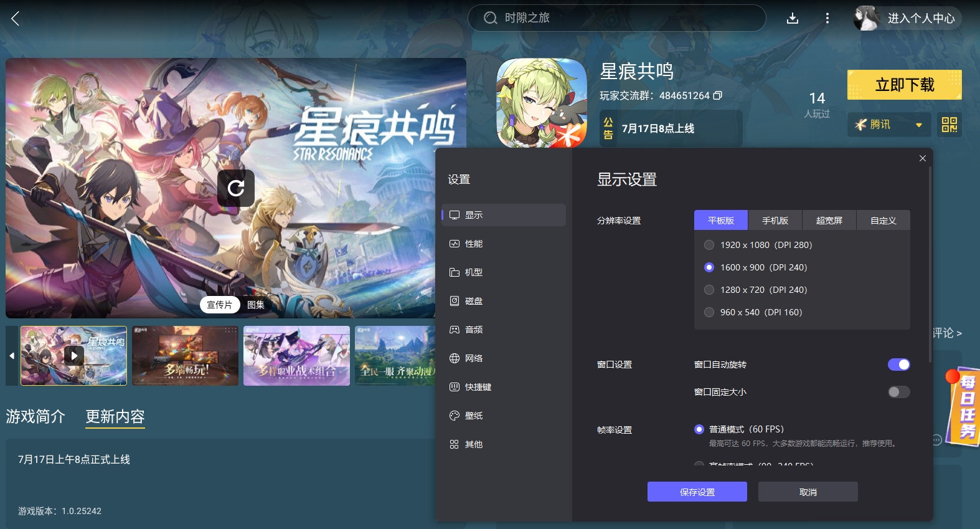980x529 pixels.
Task: Click the disk icon beside 磁盘
Action: [x=455, y=301]
